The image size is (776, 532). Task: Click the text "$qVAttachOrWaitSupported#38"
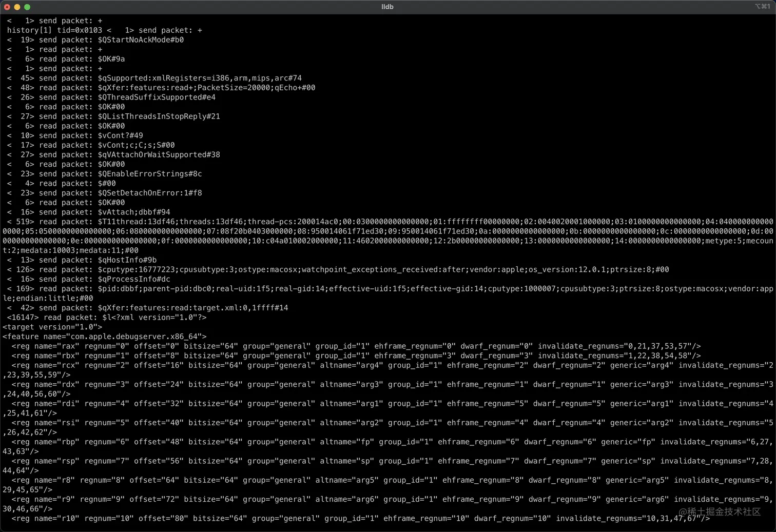[x=159, y=154]
